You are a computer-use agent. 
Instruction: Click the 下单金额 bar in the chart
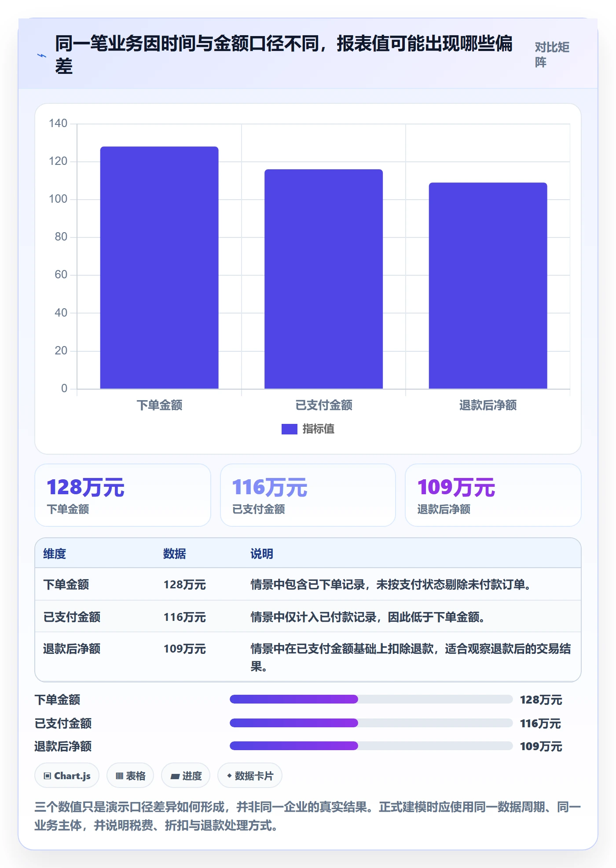tap(159, 267)
